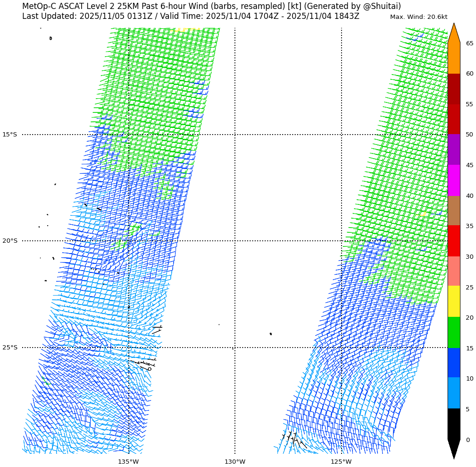Click the black arrow below the colorbar

(453, 448)
